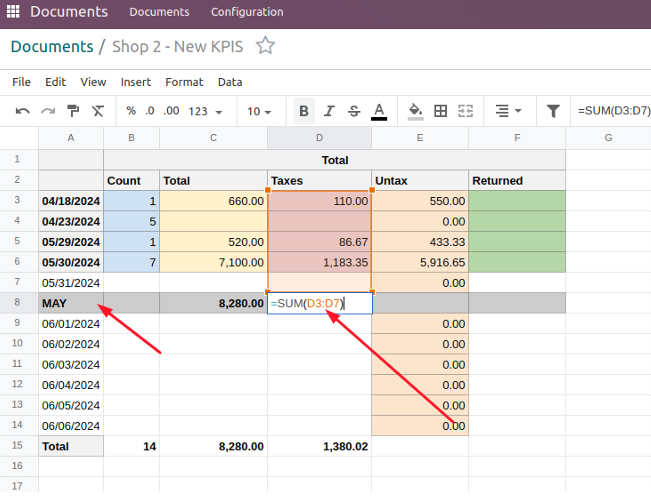Viewport: 651px width, 498px height.
Task: Open the borders tool
Action: [x=441, y=111]
